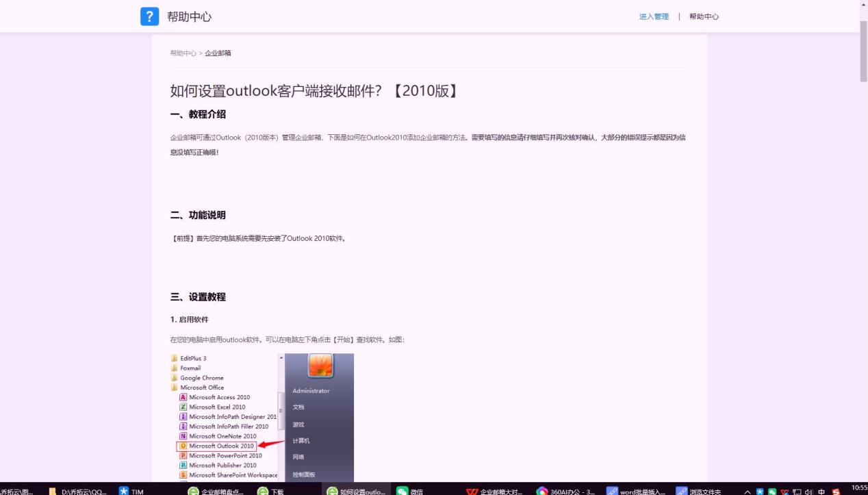The height and width of the screenshot is (495, 868).
Task: Navigate using the 企业邮箱 breadcrumb link
Action: (x=217, y=52)
